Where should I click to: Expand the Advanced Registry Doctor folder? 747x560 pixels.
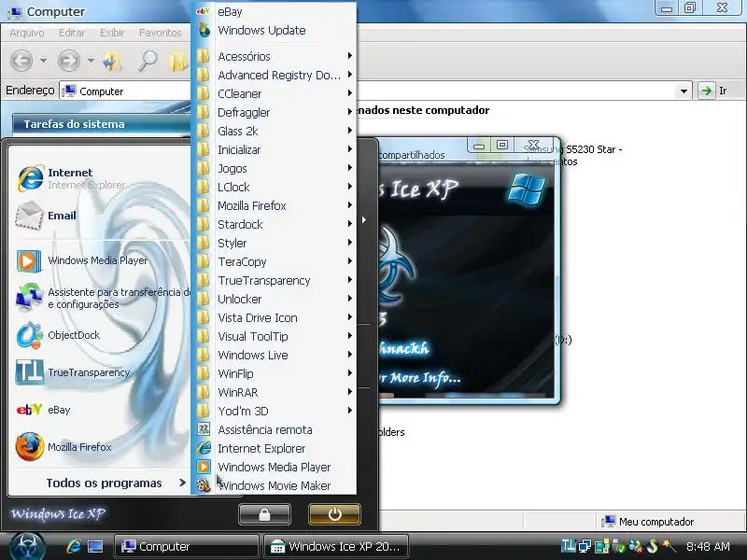(274, 75)
